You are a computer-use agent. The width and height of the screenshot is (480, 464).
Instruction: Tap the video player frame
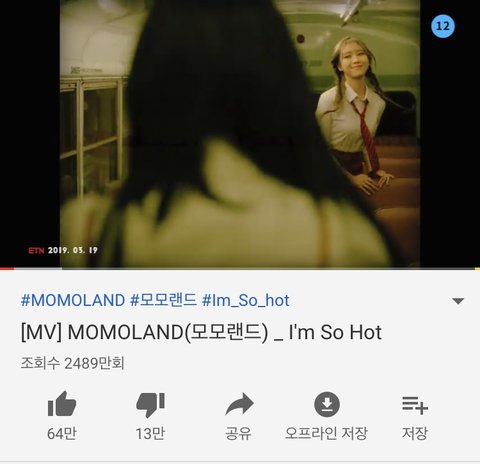click(x=240, y=133)
